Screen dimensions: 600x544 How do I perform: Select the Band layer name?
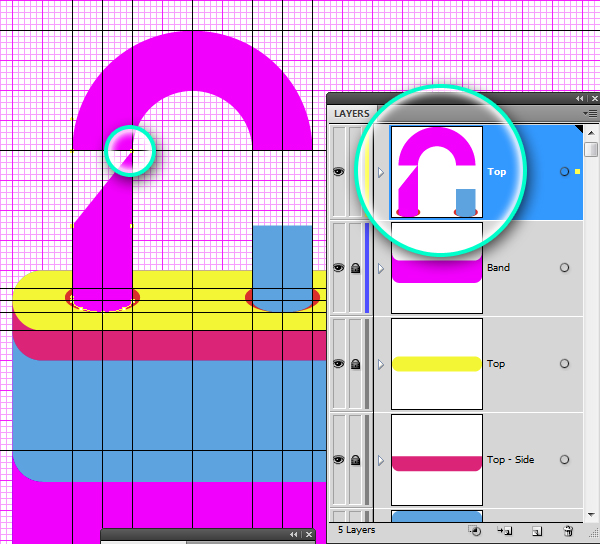(x=498, y=267)
